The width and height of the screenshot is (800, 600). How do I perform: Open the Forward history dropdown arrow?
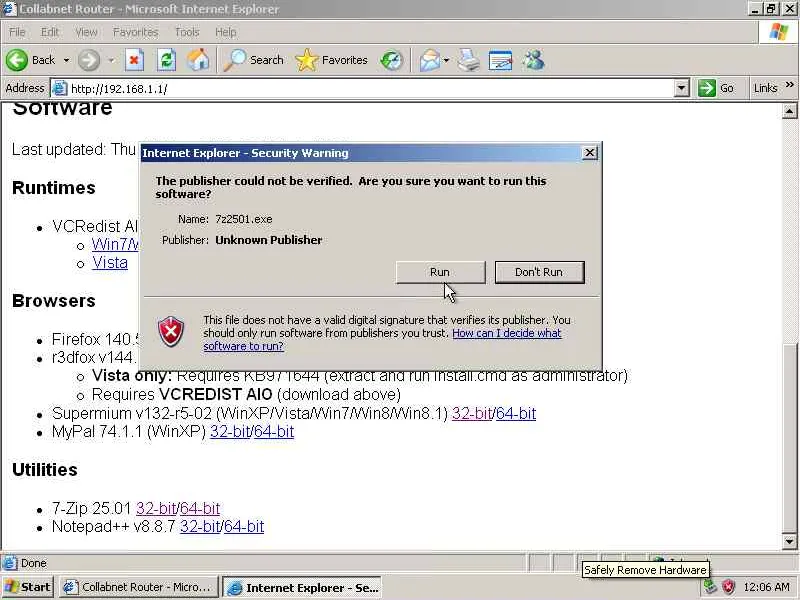click(x=111, y=60)
